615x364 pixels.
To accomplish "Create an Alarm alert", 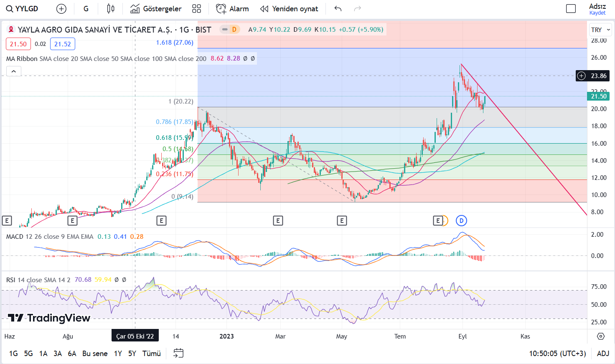I will (232, 9).
